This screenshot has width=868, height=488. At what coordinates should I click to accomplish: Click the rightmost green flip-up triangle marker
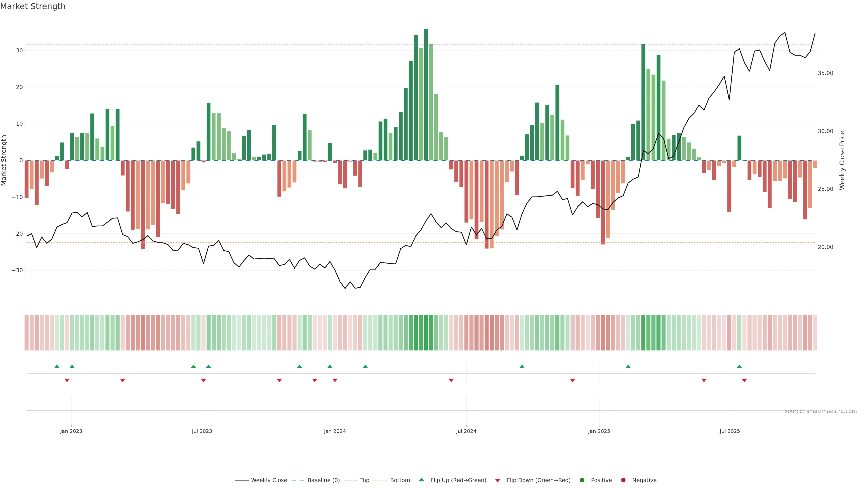pos(739,366)
